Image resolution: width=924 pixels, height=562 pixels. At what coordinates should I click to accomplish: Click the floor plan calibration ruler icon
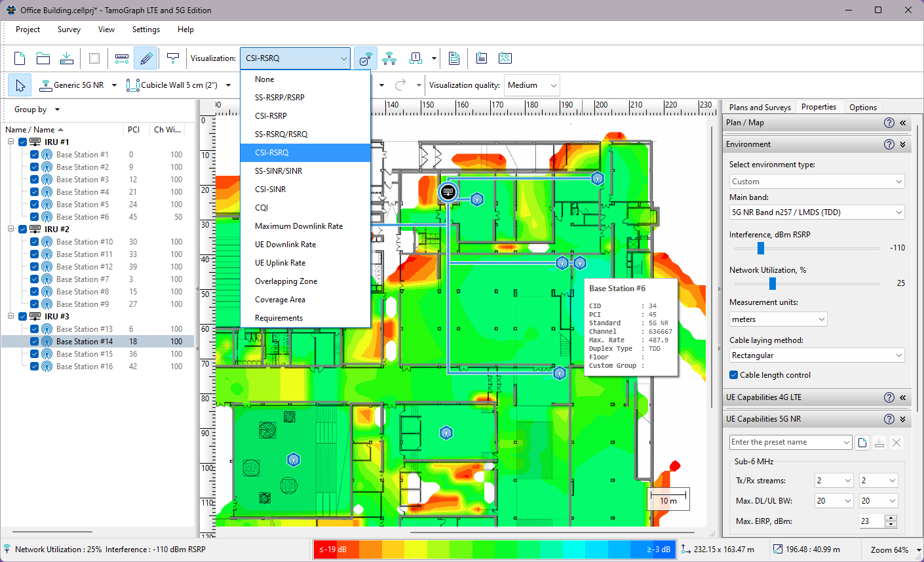(121, 58)
